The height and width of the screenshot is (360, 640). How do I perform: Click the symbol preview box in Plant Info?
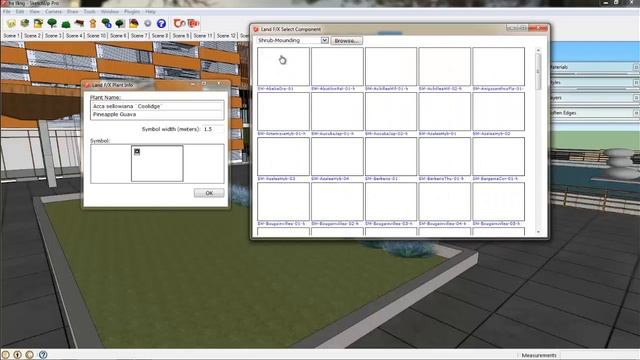point(157,163)
